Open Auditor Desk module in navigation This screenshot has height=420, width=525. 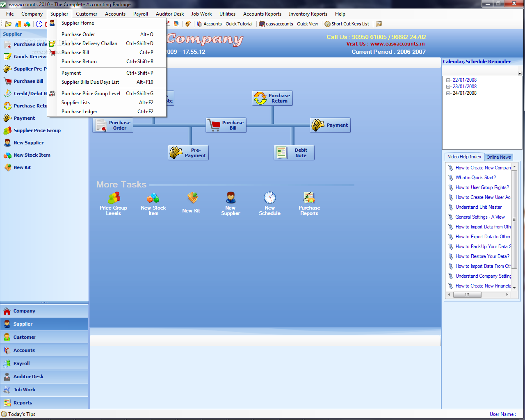(44, 377)
